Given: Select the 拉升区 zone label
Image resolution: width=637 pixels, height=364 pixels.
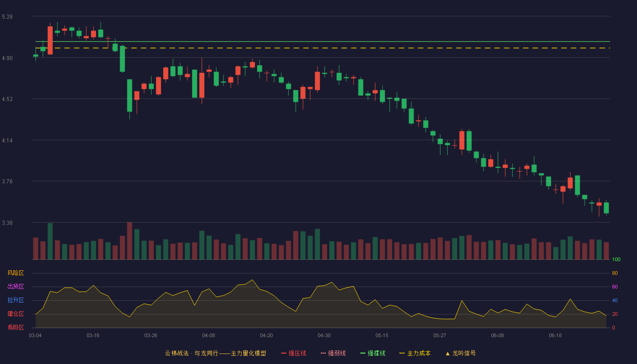Looking at the screenshot, I should point(15,300).
